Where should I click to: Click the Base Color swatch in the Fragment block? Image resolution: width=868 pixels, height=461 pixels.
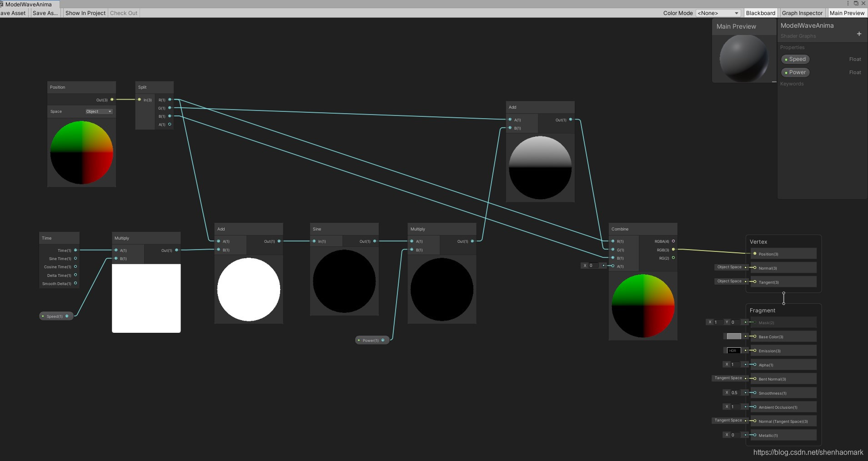(733, 336)
